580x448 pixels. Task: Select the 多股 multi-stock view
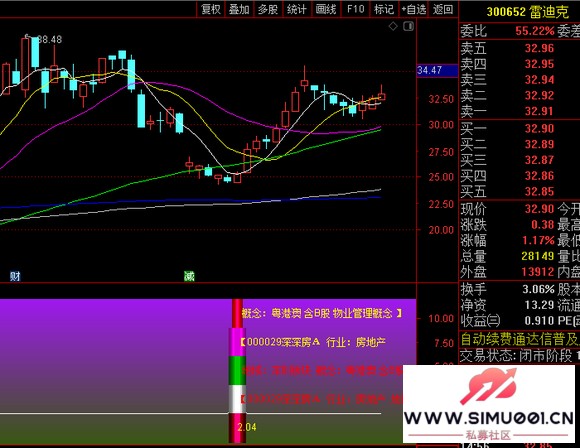(268, 9)
